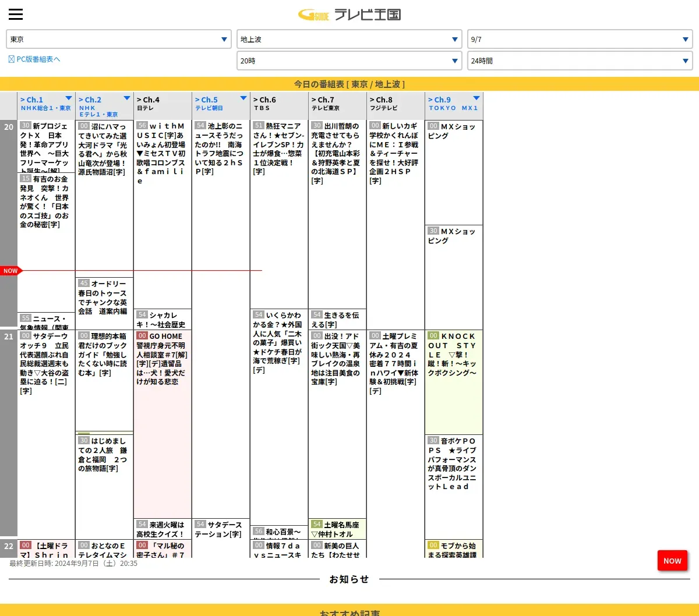Open 沼にハマってきいてみた program
The image size is (699, 616).
pos(104,199)
